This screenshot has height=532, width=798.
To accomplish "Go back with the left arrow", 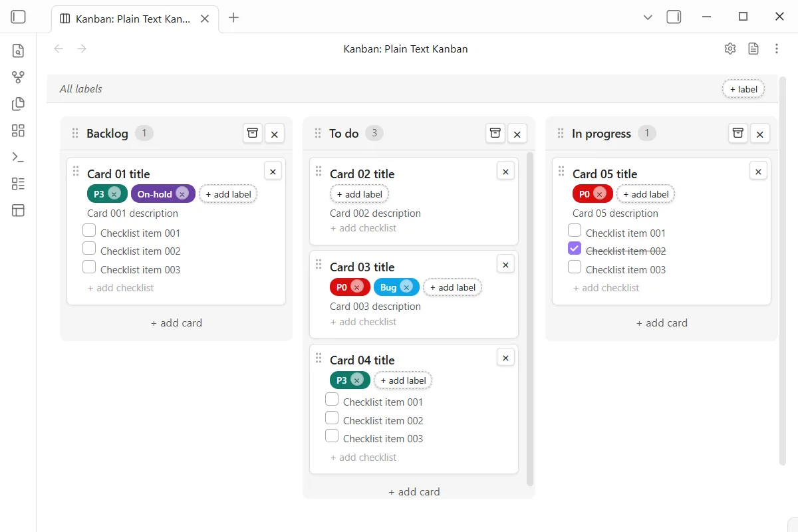I will point(59,49).
